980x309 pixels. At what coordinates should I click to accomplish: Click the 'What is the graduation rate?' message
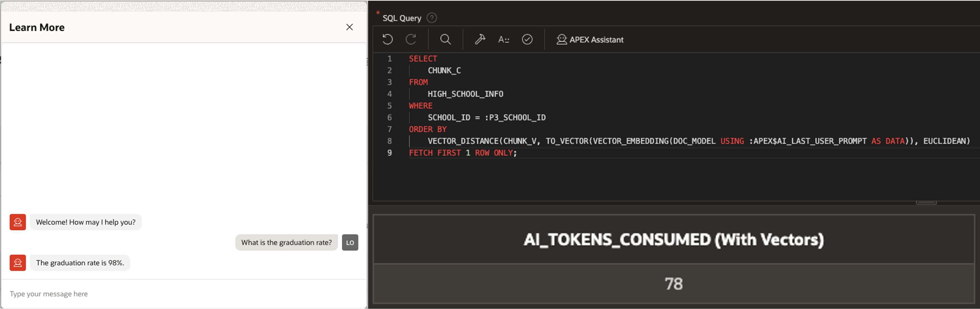pyautogui.click(x=286, y=242)
